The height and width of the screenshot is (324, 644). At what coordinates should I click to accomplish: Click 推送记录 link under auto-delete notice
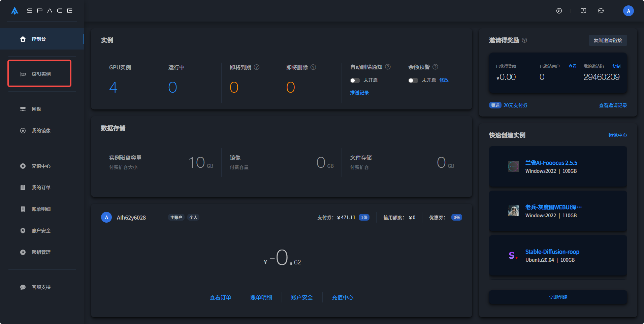click(359, 93)
